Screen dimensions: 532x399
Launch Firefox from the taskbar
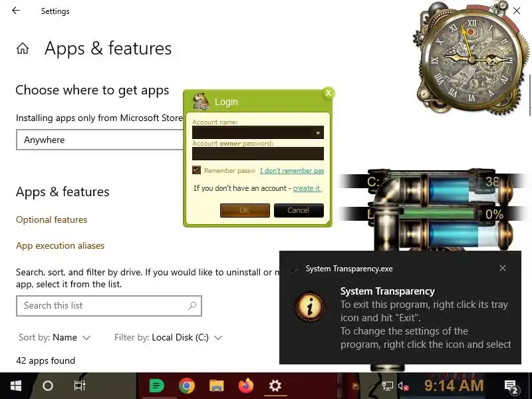click(246, 386)
